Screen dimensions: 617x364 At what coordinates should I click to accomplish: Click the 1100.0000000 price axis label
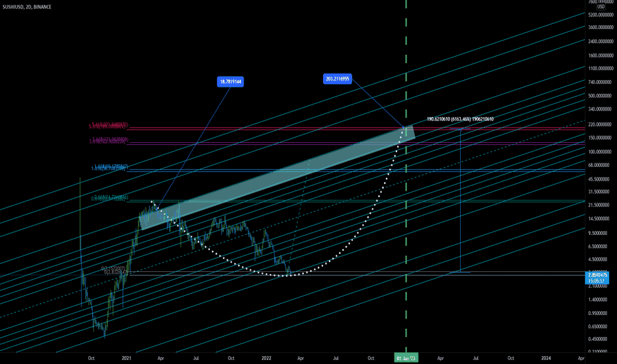601,68
